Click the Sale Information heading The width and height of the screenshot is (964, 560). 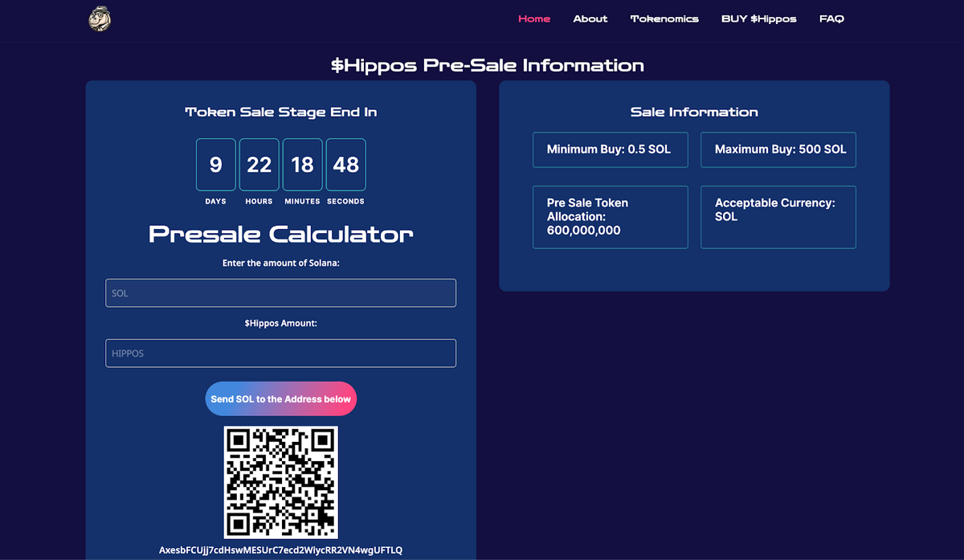pyautogui.click(x=694, y=112)
